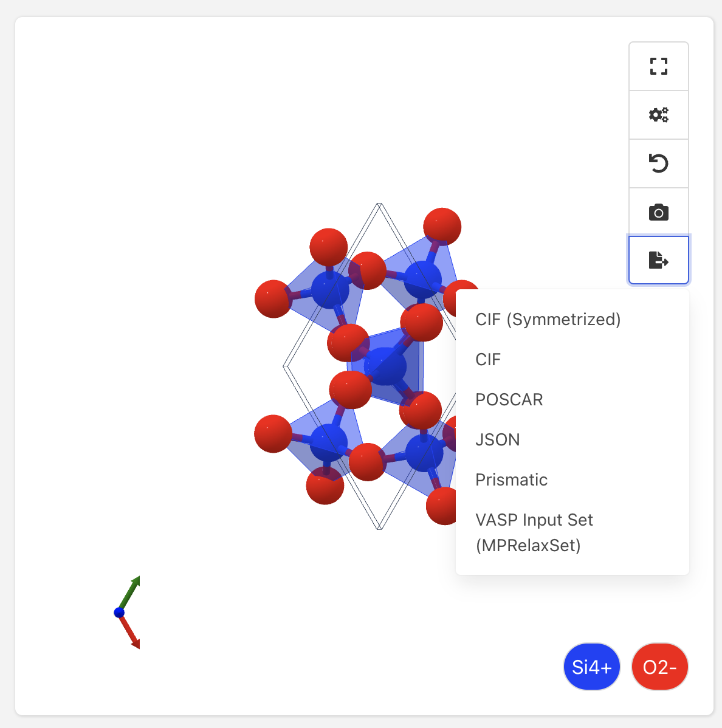This screenshot has width=722, height=728.
Task: Select CIF (Symmetrized) export option
Action: (548, 320)
